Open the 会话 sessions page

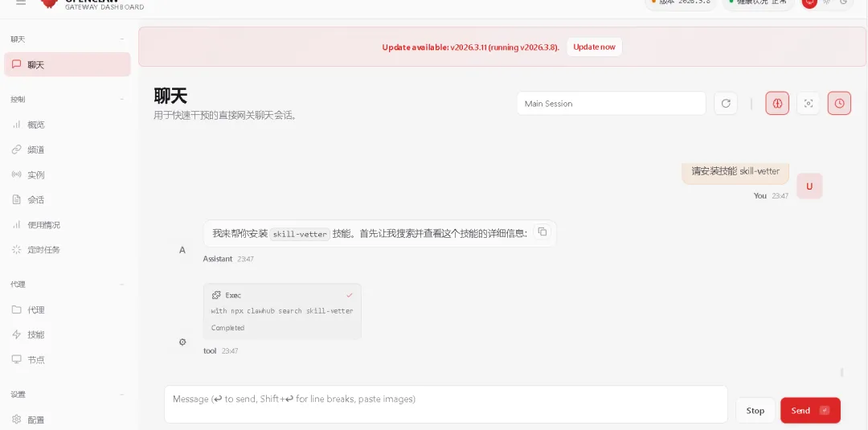point(67,200)
